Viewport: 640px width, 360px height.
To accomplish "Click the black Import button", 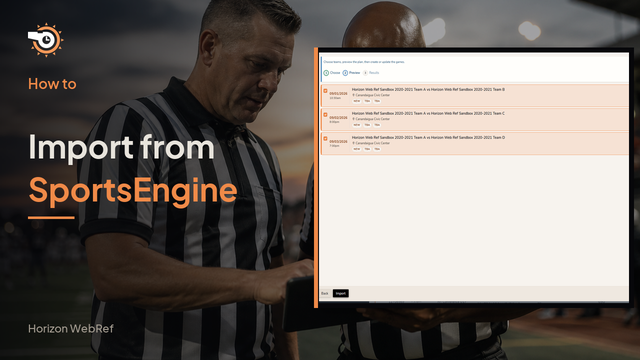I will (340, 293).
